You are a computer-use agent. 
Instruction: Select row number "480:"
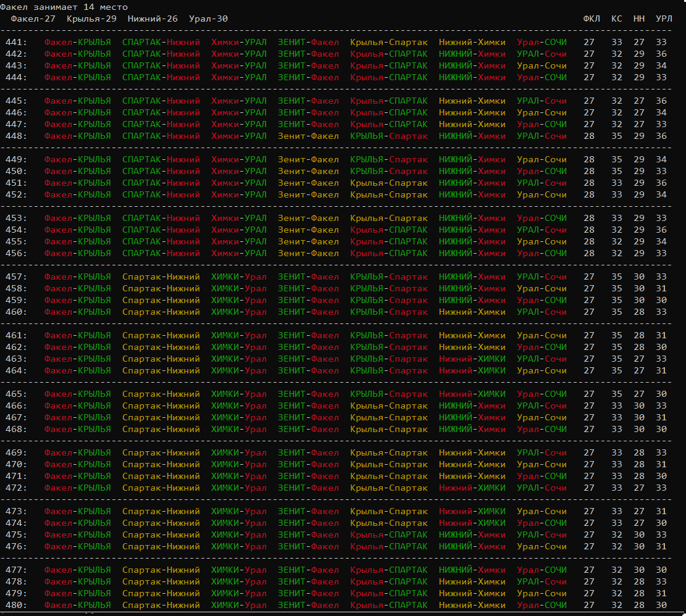[x=16, y=606]
